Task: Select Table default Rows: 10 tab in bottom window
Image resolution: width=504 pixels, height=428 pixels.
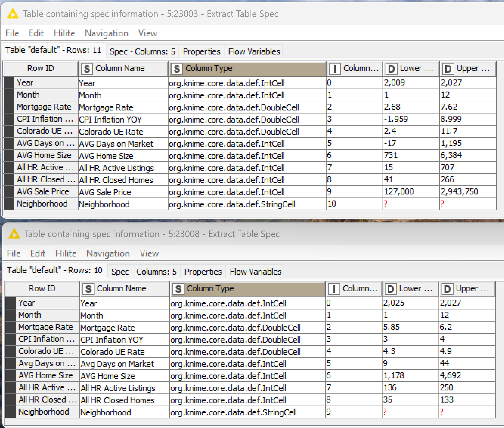Action: point(54,270)
